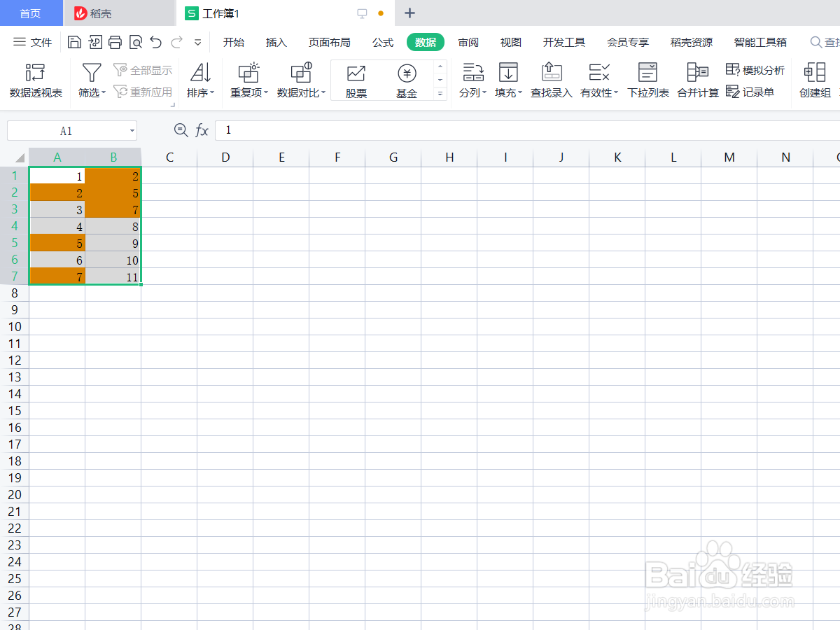
Task: Click the 数据透视表 pivot table icon
Action: 36,72
